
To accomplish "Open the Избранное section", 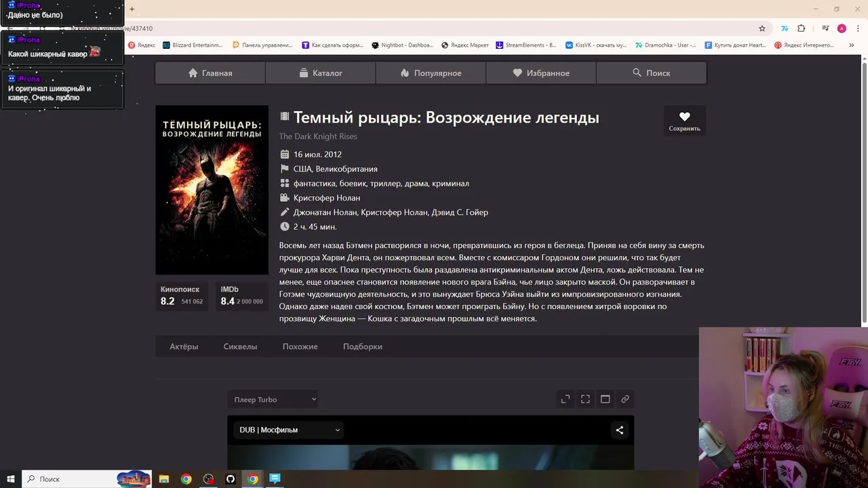I will (541, 73).
